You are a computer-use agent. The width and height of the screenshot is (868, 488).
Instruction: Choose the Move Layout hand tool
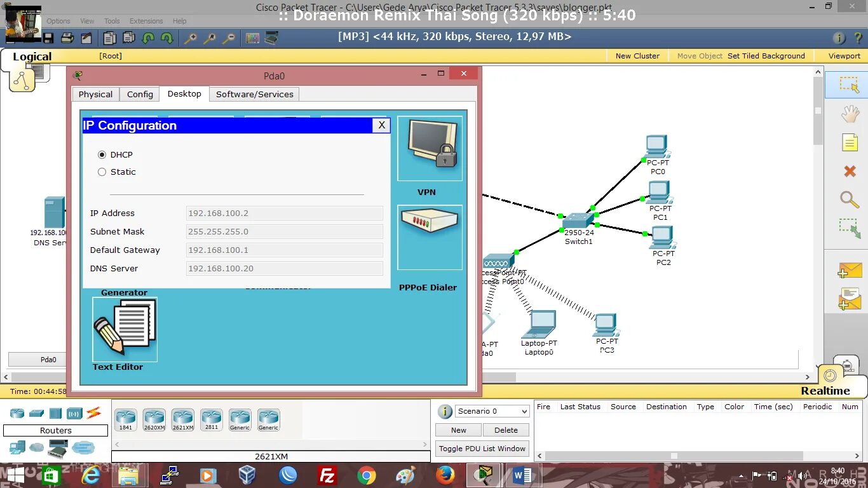[x=850, y=114]
